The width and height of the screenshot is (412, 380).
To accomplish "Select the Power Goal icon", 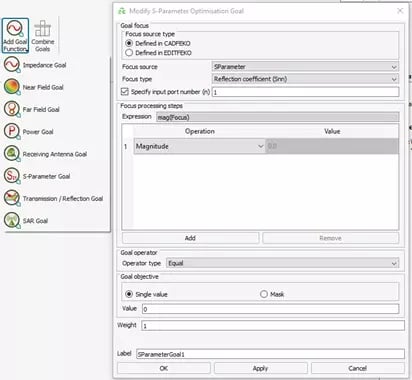I will (12, 131).
